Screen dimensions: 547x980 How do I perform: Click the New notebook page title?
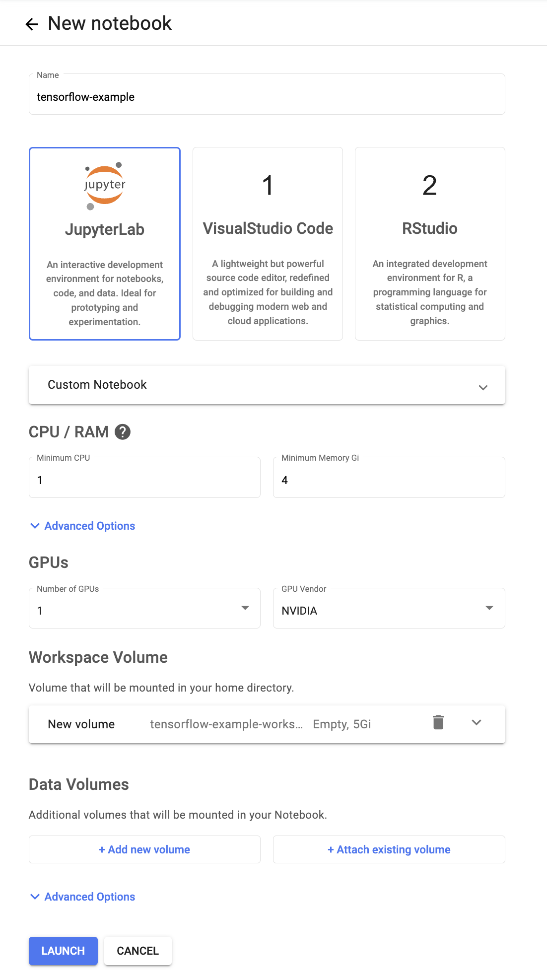[x=110, y=23]
